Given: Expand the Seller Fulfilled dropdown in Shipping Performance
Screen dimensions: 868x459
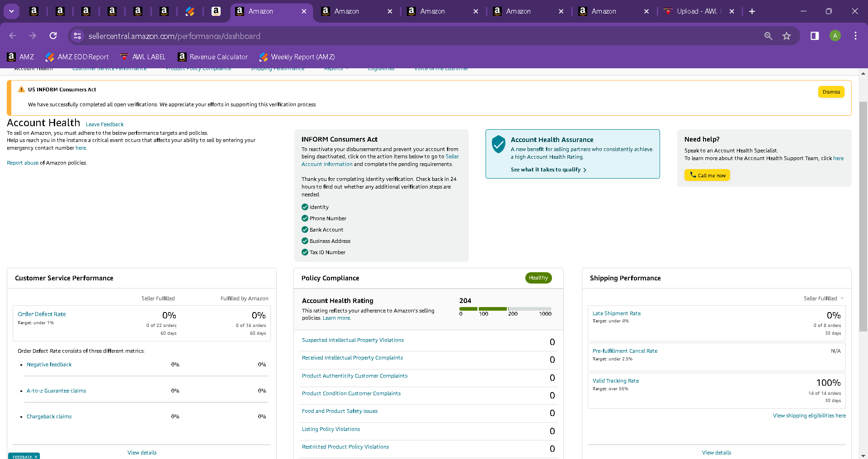Looking at the screenshot, I should 824,298.
